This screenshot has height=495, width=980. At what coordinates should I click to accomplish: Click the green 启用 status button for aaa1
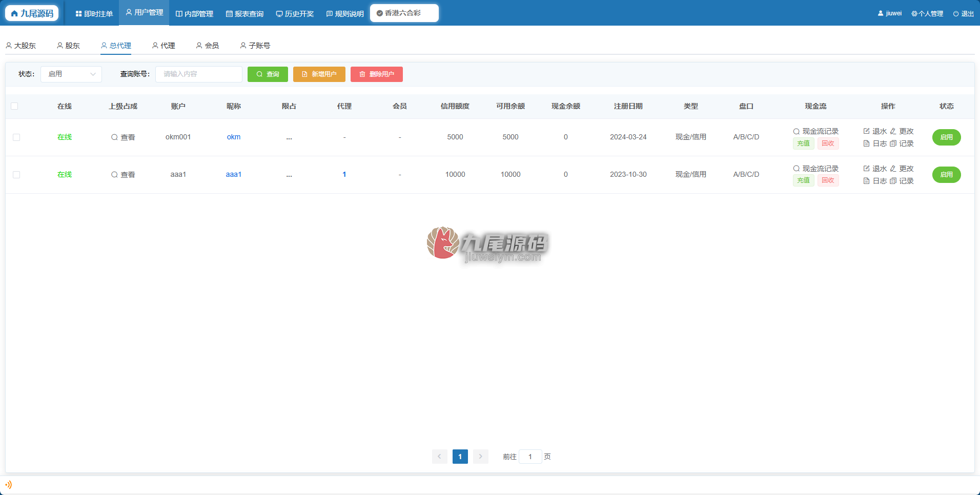tap(946, 175)
